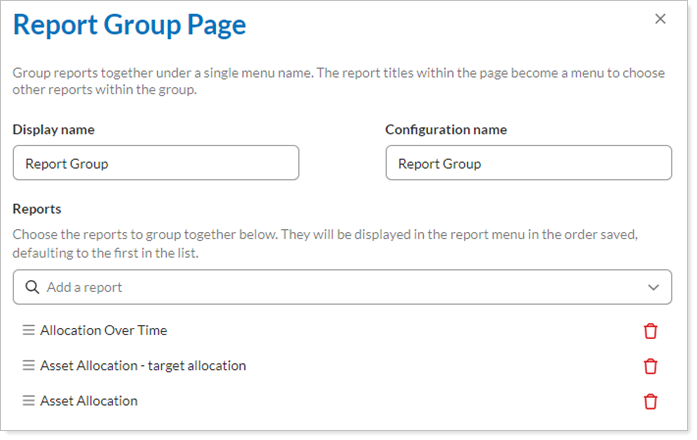
Task: Grab the drag handle for Allocation Over Time
Action: pos(29,330)
